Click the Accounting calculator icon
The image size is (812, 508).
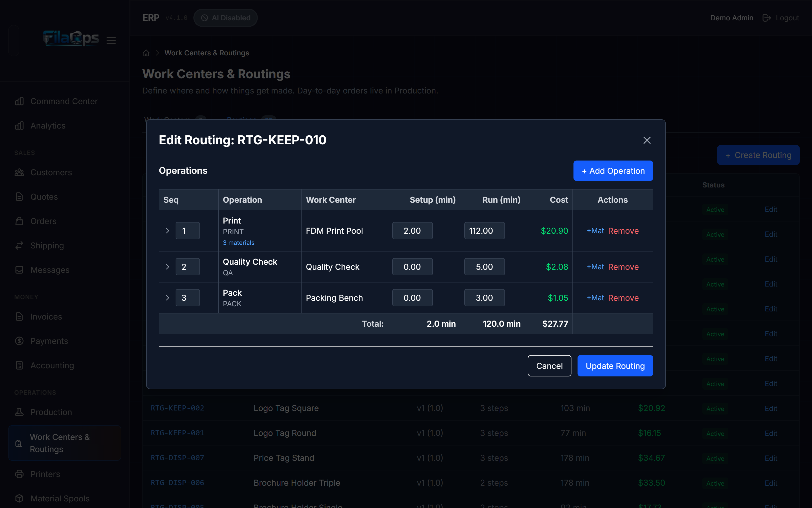pyautogui.click(x=19, y=365)
